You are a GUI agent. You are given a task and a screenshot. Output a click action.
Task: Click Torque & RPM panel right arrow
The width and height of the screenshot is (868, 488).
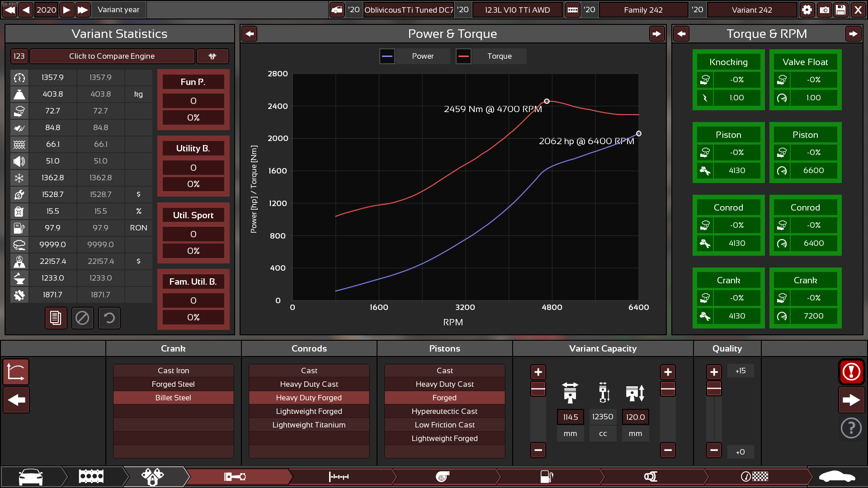coord(853,33)
